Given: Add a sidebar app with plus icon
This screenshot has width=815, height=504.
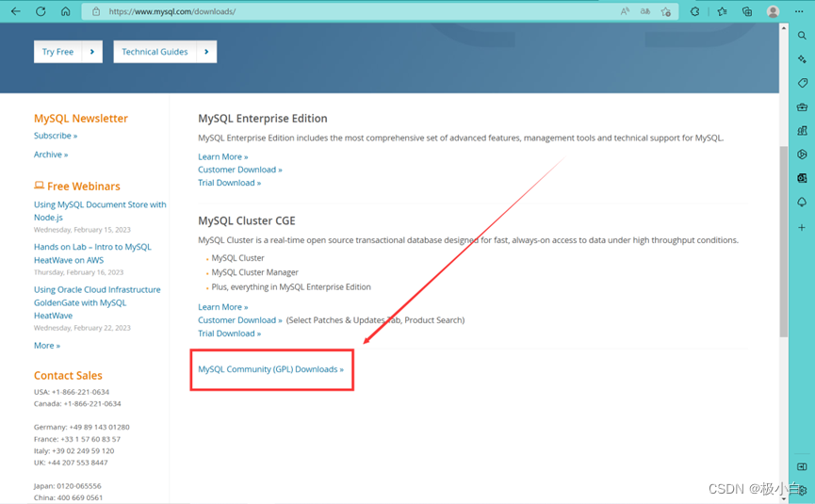Looking at the screenshot, I should (802, 228).
